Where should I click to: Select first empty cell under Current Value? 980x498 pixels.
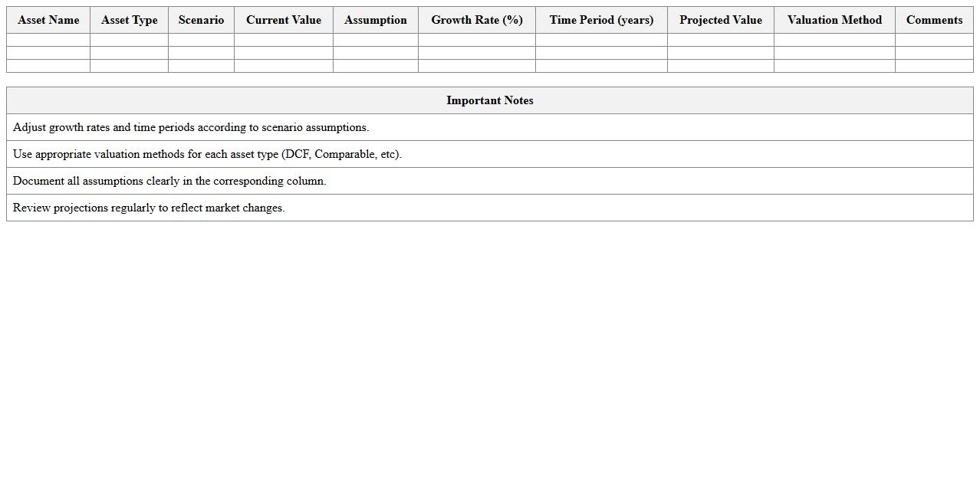[284, 40]
